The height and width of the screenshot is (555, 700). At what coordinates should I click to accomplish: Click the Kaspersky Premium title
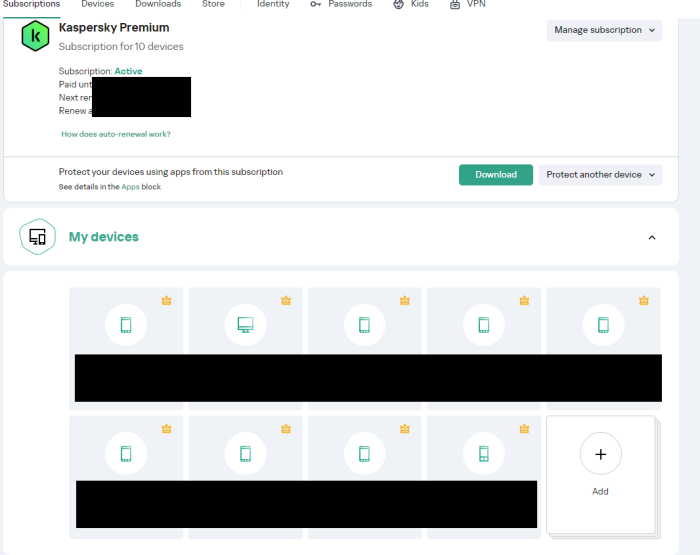point(114,28)
